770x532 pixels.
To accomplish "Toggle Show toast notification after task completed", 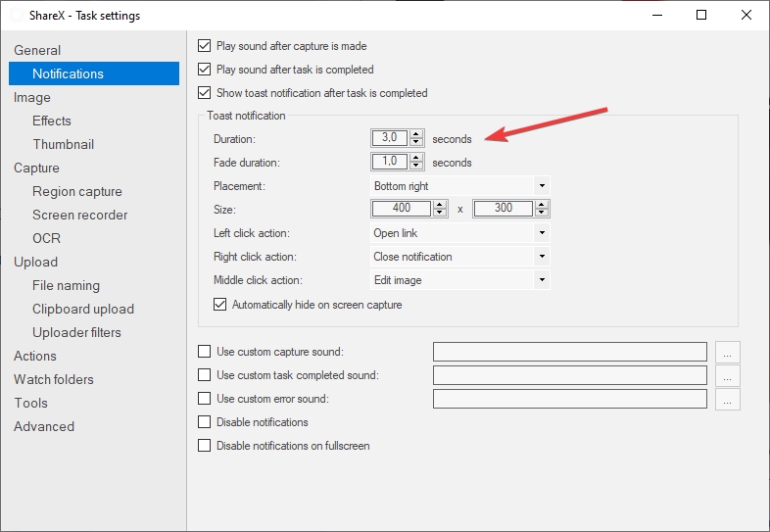I will (x=205, y=93).
